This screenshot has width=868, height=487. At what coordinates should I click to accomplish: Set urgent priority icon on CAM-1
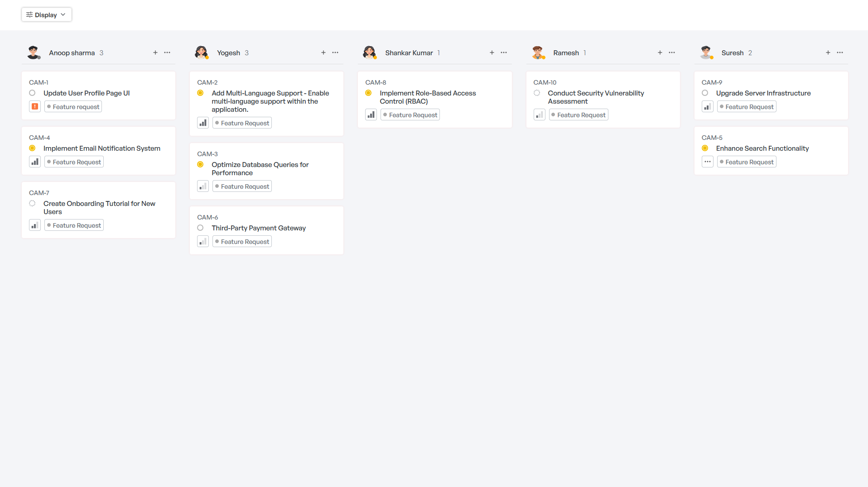tap(35, 106)
